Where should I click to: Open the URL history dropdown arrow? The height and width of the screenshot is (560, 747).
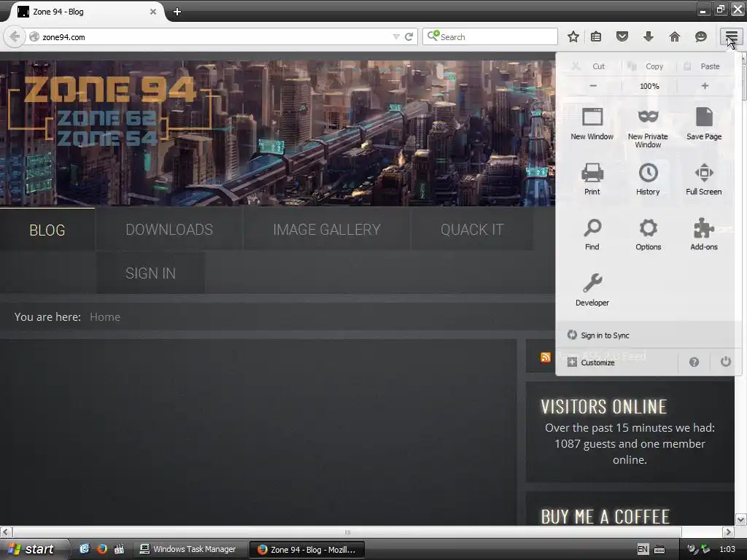coord(396,36)
